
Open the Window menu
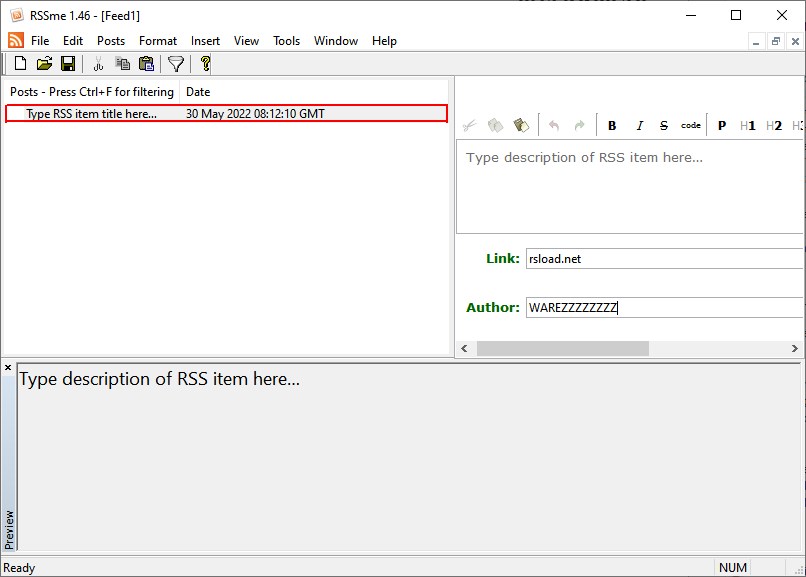click(x=336, y=41)
